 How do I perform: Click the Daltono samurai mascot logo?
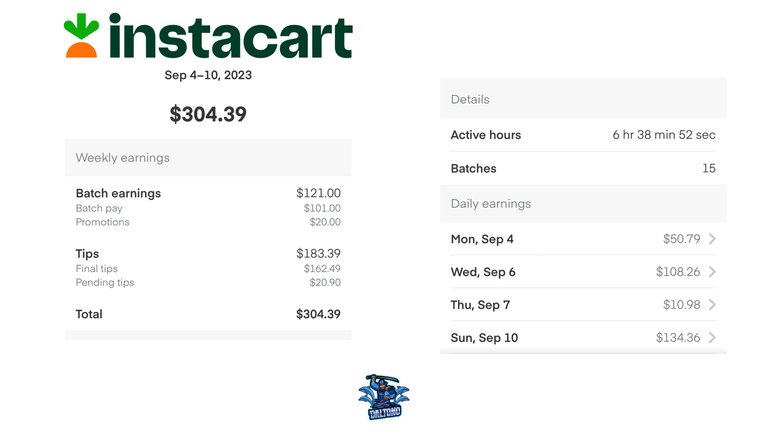(384, 397)
